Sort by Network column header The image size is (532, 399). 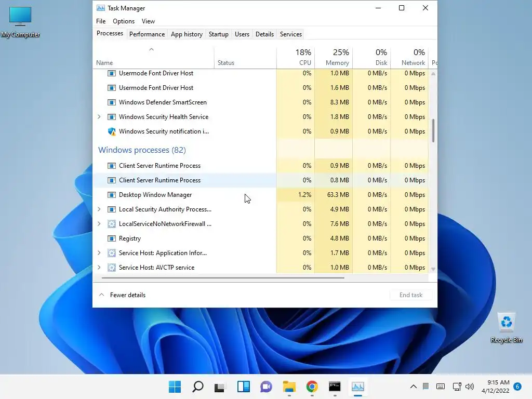click(409, 58)
